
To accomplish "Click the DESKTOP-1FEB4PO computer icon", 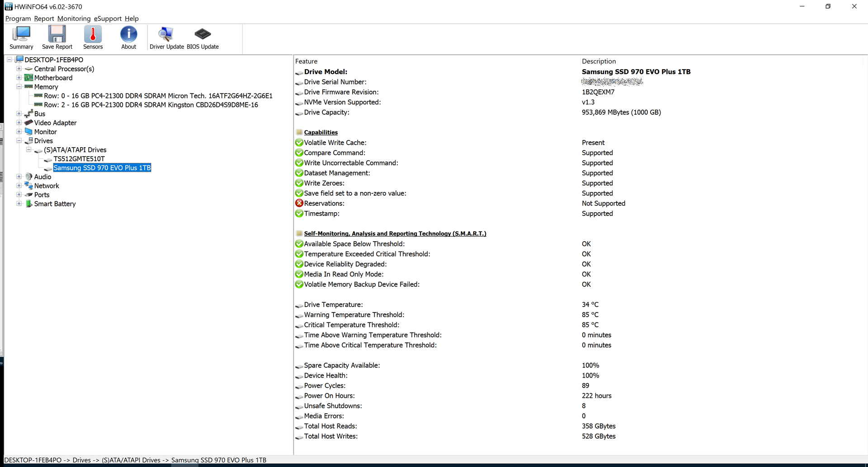I will (19, 60).
